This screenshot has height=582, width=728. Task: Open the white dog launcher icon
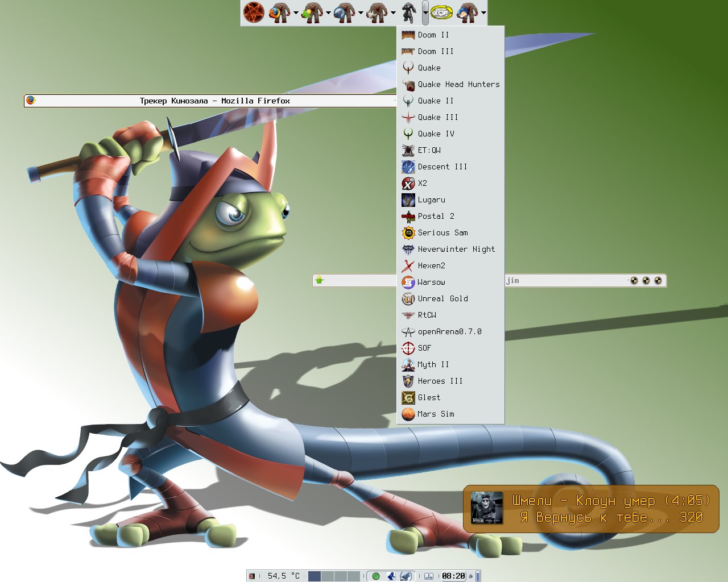coord(377,13)
